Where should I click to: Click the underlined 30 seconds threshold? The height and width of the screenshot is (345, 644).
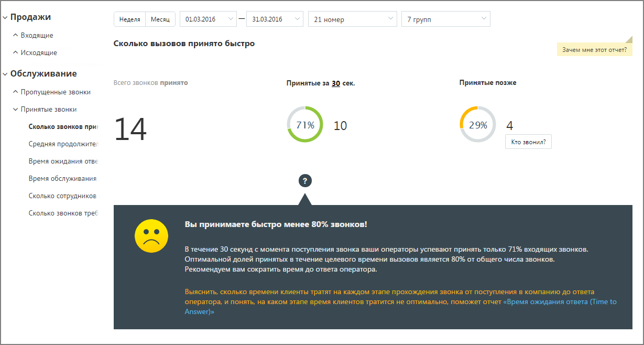[336, 83]
